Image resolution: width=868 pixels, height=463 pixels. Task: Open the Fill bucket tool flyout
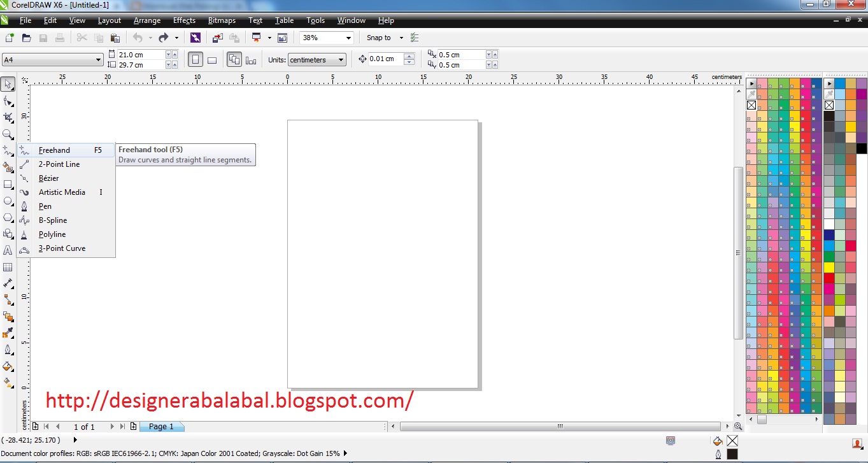8,366
